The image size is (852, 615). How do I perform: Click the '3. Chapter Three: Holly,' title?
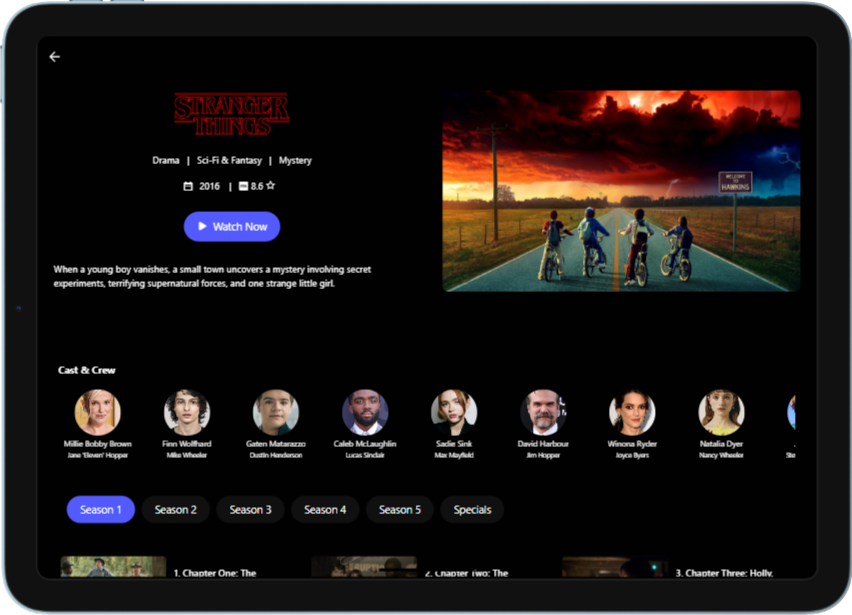(x=724, y=573)
